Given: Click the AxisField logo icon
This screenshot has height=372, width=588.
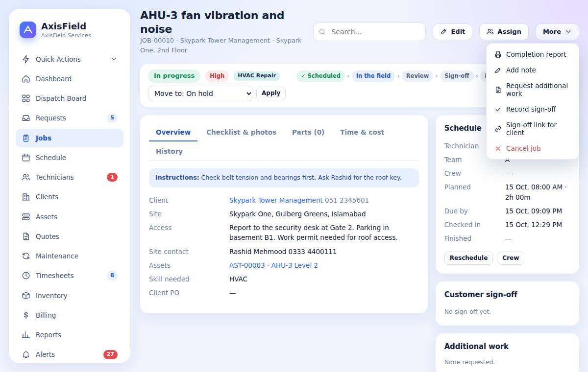Looking at the screenshot, I should pyautogui.click(x=28, y=30).
